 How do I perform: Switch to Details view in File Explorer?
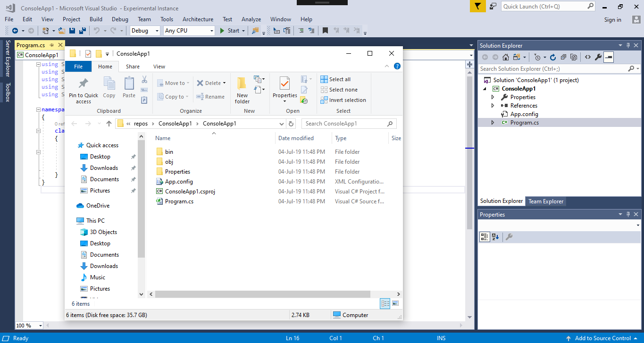click(385, 303)
